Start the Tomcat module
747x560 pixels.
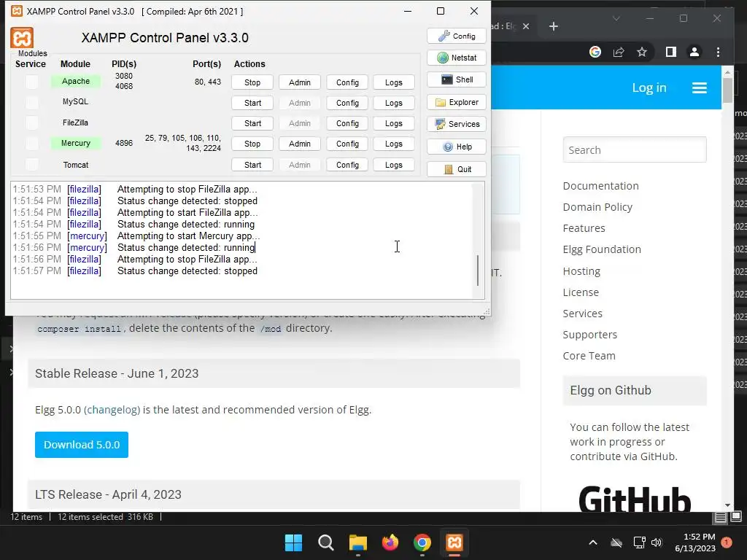click(x=252, y=165)
